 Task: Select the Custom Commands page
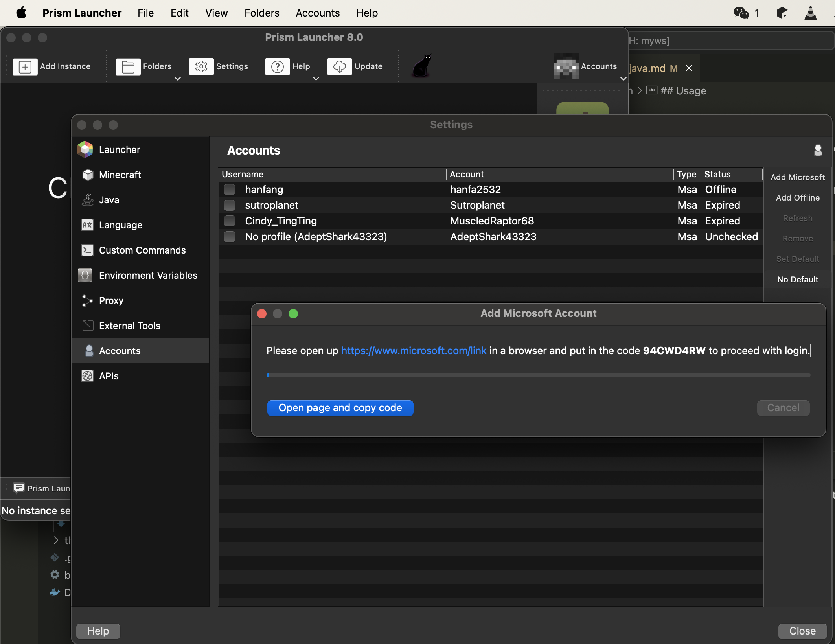(x=142, y=250)
